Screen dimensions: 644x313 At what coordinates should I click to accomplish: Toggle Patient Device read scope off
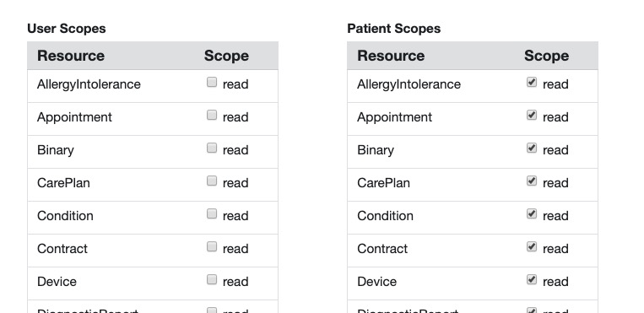tap(532, 279)
